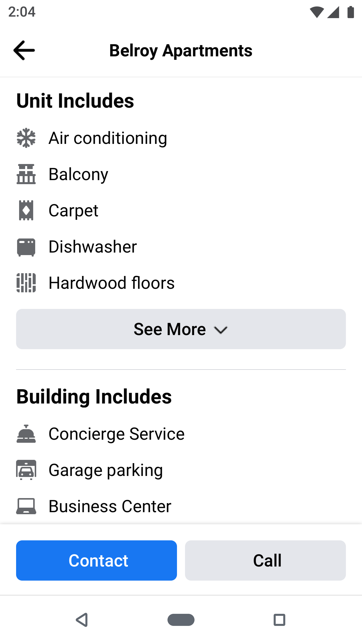Tap the Hardwood floors text label
Screen dimensions: 362x644
(x=112, y=283)
